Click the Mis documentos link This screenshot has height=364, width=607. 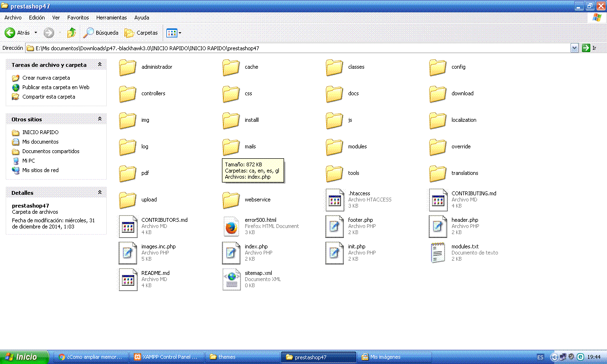pos(40,142)
